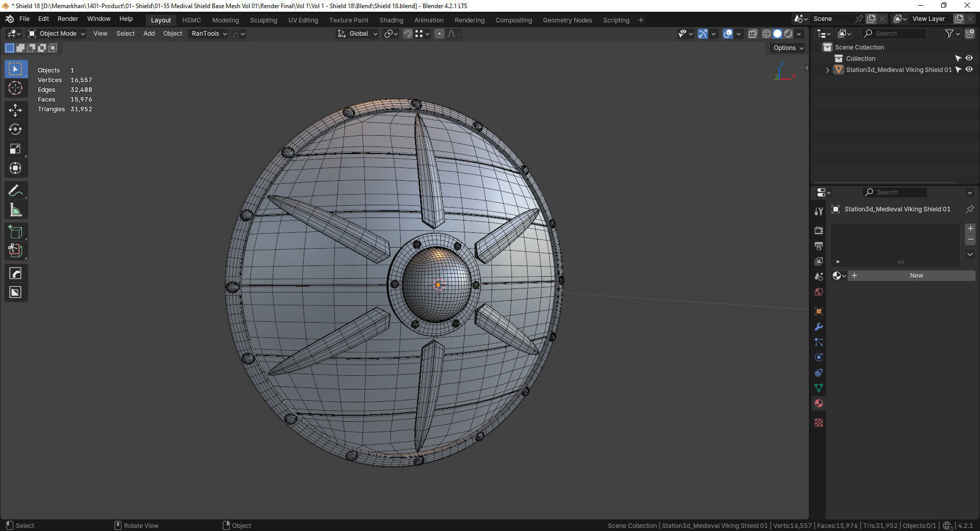Open the Output properties tab
Viewport: 980px width, 531px height.
point(819,246)
